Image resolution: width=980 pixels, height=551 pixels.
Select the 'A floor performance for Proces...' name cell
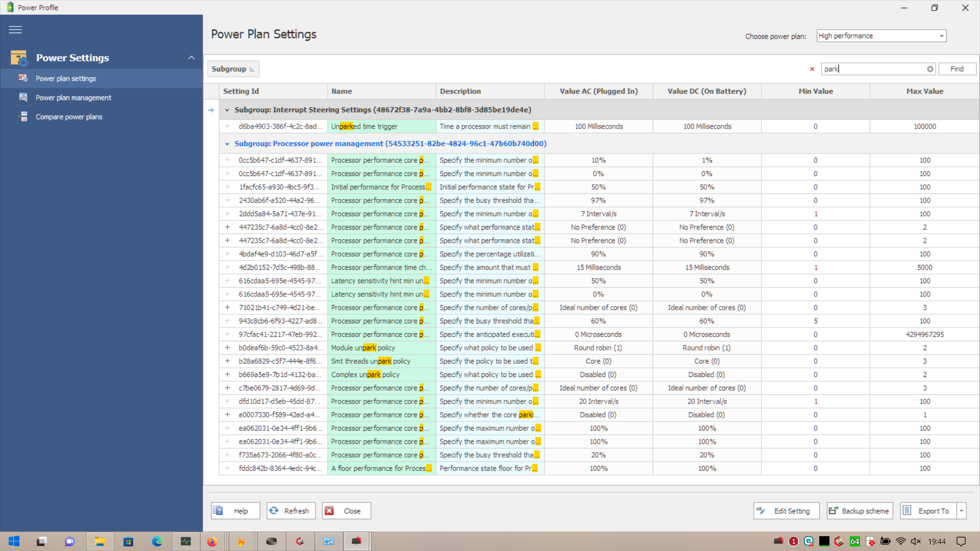pos(382,468)
